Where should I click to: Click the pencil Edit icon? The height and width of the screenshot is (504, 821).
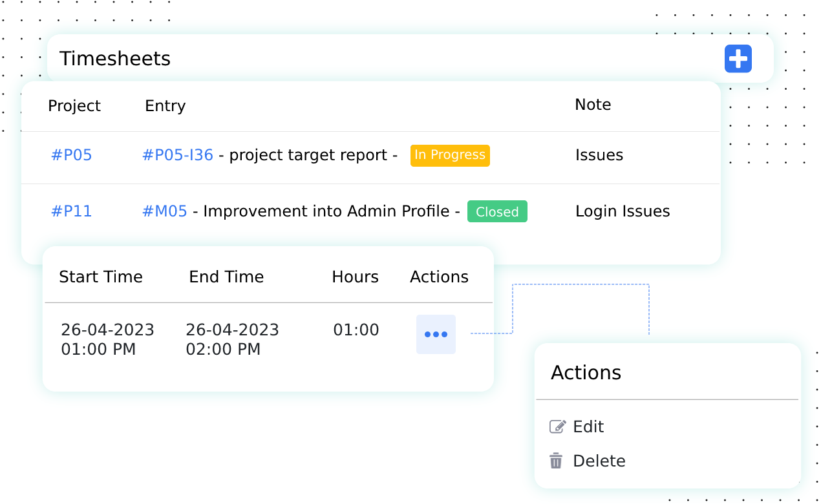(x=557, y=426)
